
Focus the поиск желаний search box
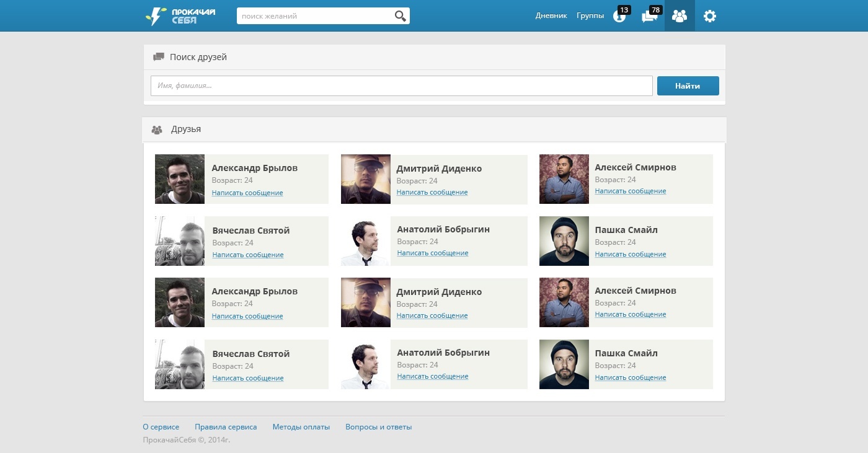coord(315,16)
